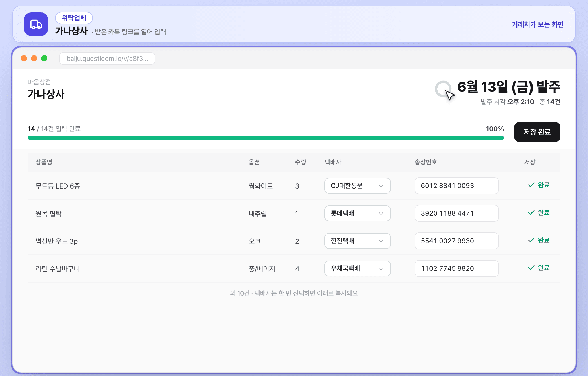This screenshot has height=376, width=588.
Task: Select the 무드등 LED 6종 product name
Action: (x=58, y=186)
